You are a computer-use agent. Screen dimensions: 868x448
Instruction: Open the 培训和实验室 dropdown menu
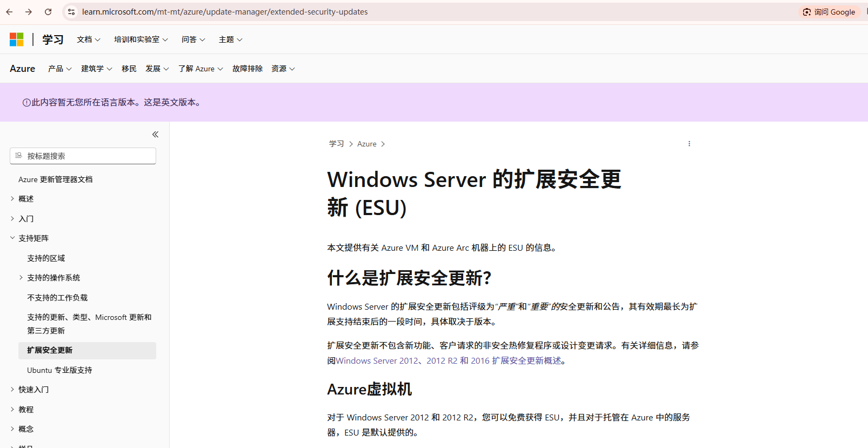tap(141, 39)
